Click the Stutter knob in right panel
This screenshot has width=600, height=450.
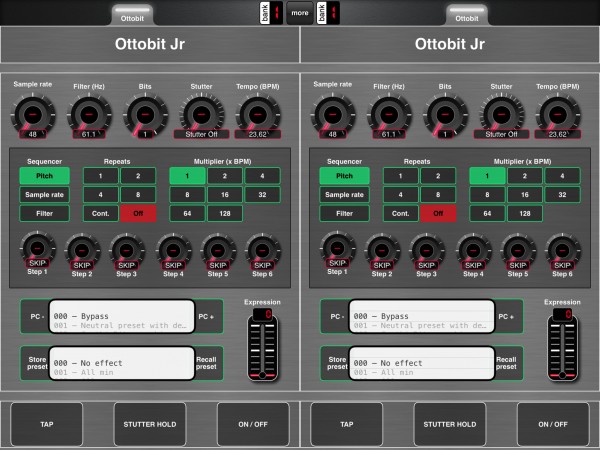502,114
